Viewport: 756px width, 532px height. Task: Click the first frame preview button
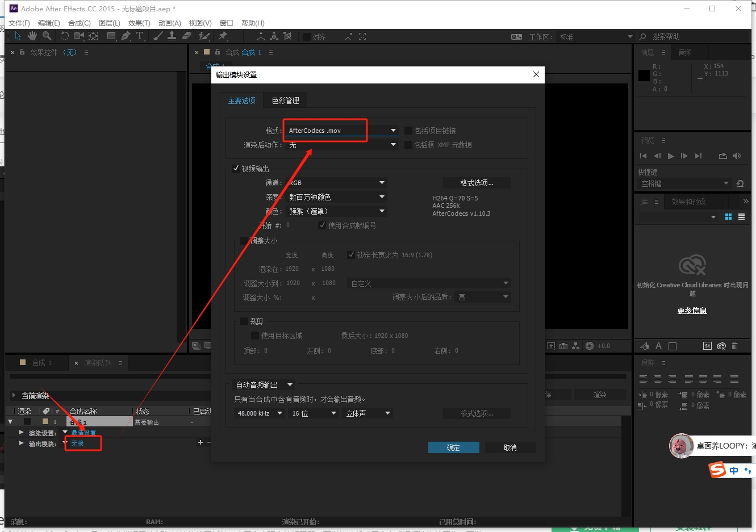(x=643, y=156)
